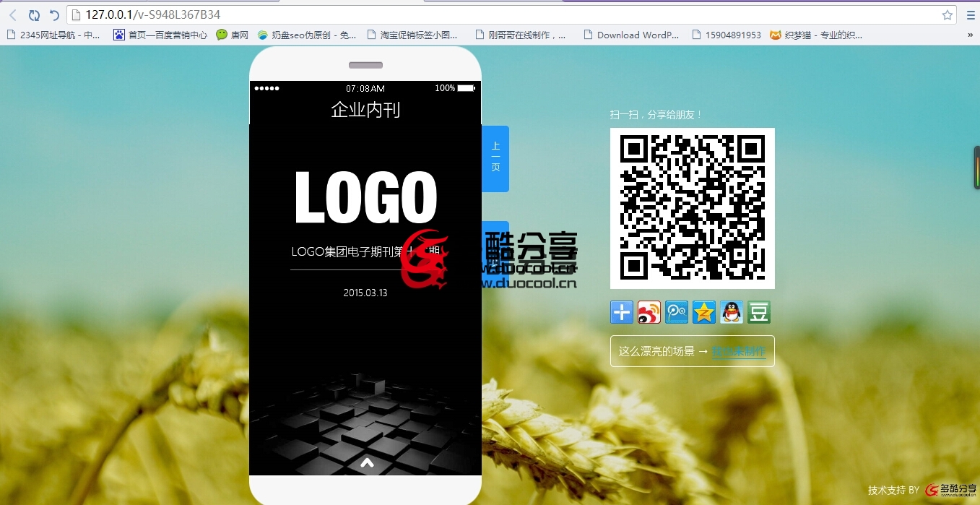Click the QR code image

click(x=693, y=208)
